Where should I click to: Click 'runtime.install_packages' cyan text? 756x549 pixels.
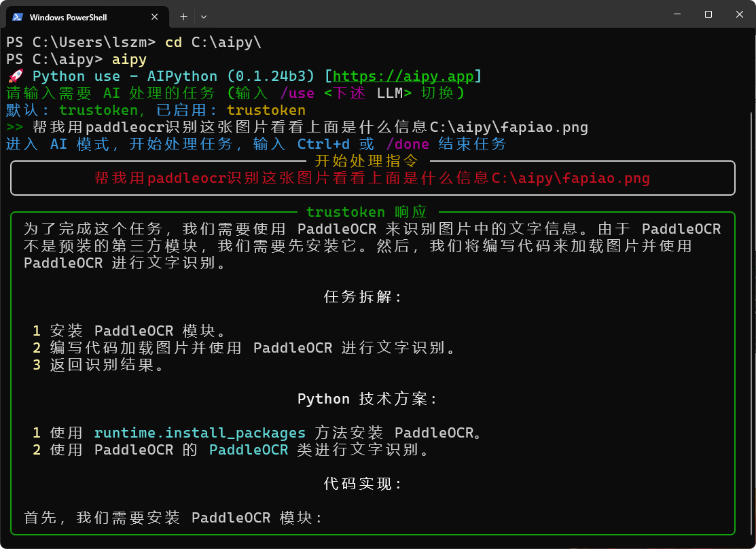point(200,433)
